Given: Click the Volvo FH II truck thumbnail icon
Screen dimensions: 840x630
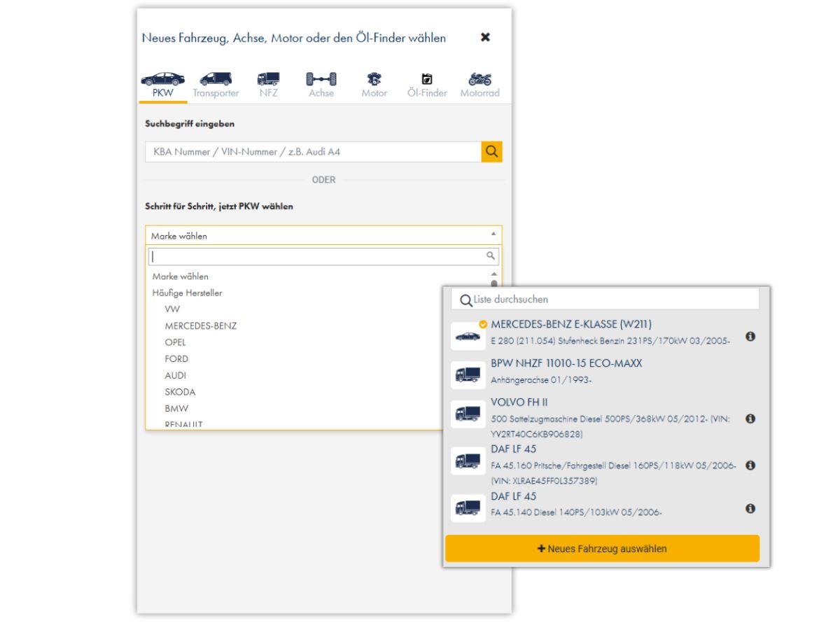Looking at the screenshot, I should point(468,414).
